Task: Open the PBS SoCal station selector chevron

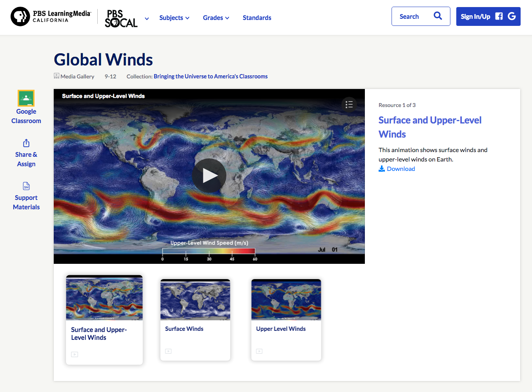Action: pos(147,18)
